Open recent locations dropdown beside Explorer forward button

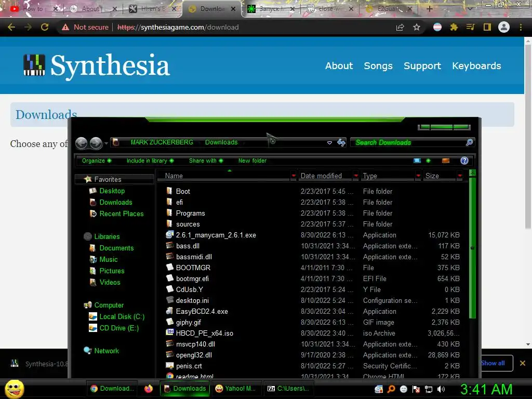tap(106, 143)
